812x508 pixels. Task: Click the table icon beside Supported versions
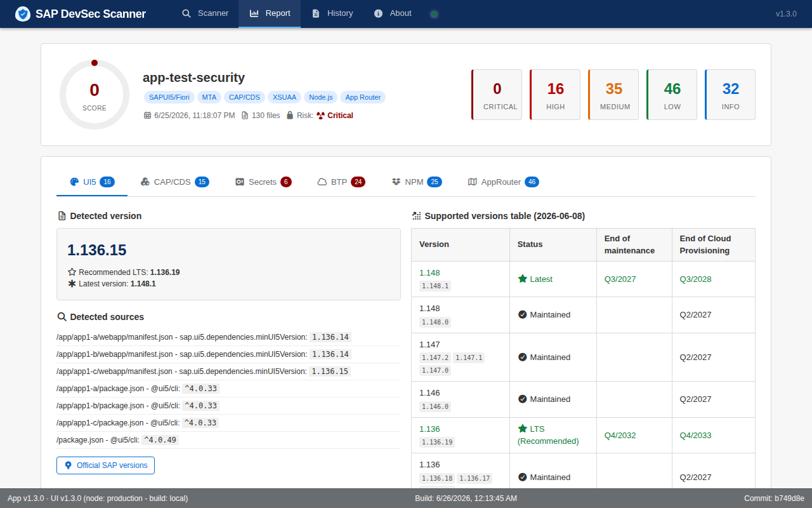coord(416,216)
